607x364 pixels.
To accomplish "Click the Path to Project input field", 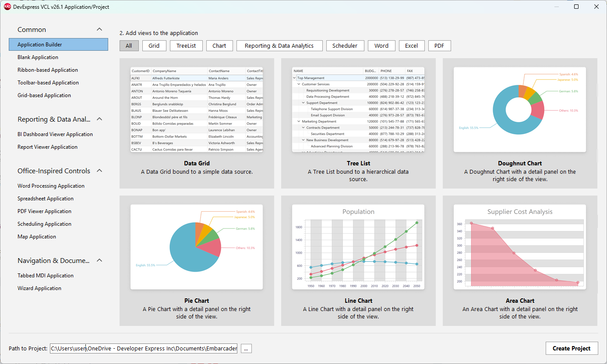I will pos(144,349).
